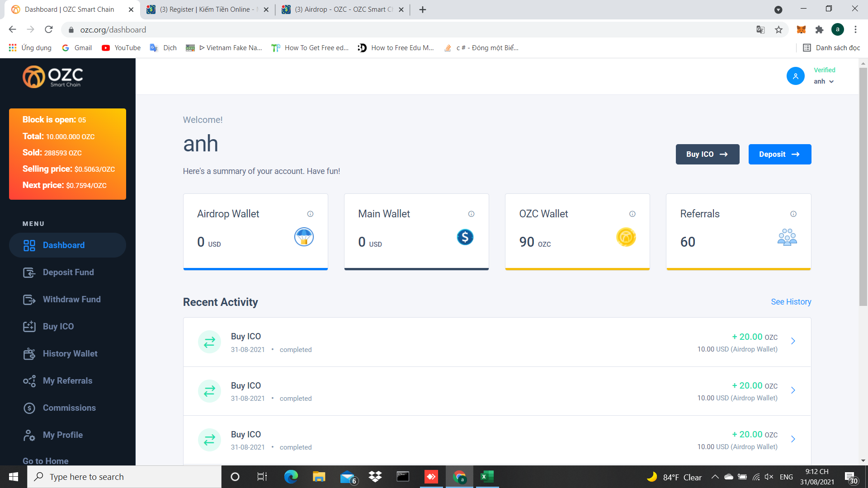Open the Danh sách đọc reading list
This screenshot has width=868, height=488.
[x=831, y=48]
